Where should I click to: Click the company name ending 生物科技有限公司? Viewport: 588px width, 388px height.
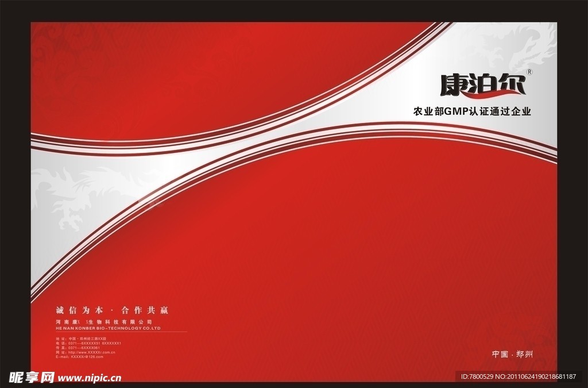tap(104, 322)
